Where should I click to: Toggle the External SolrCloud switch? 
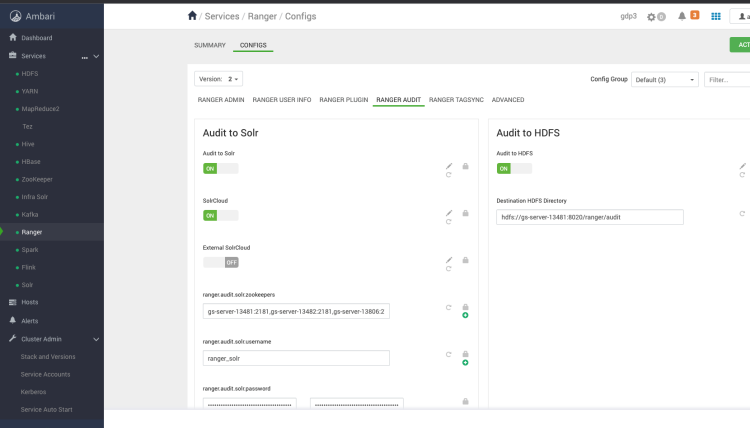click(221, 262)
